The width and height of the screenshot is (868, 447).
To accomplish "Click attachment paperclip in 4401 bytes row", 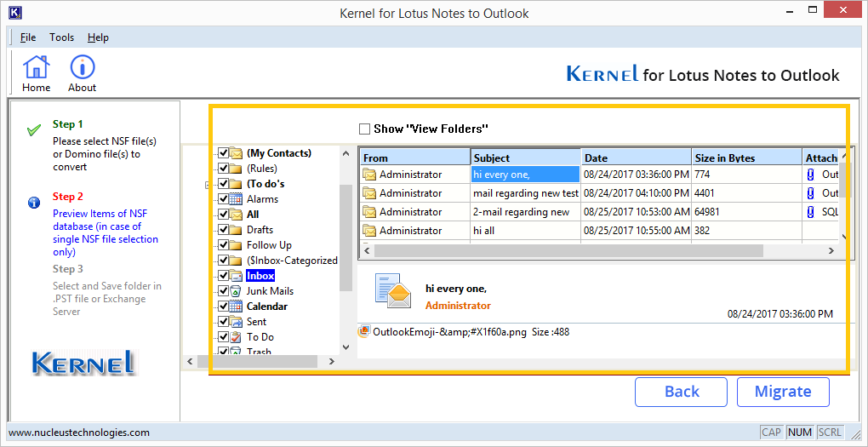I will click(x=811, y=193).
